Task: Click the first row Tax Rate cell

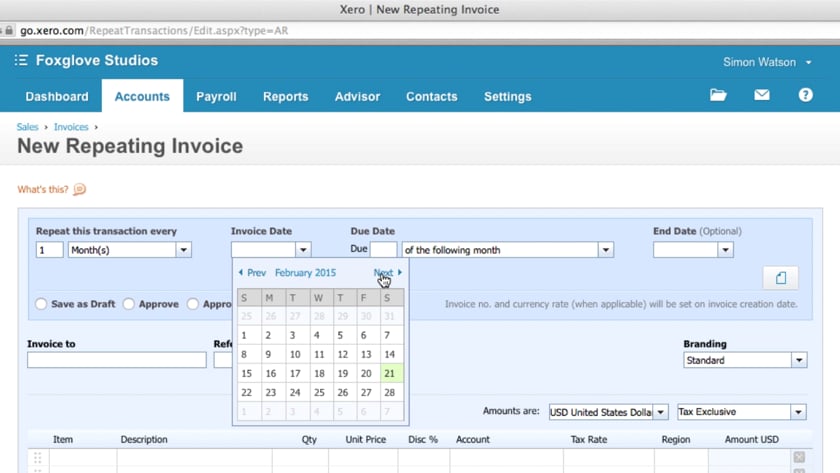Action: pyautogui.click(x=609, y=457)
